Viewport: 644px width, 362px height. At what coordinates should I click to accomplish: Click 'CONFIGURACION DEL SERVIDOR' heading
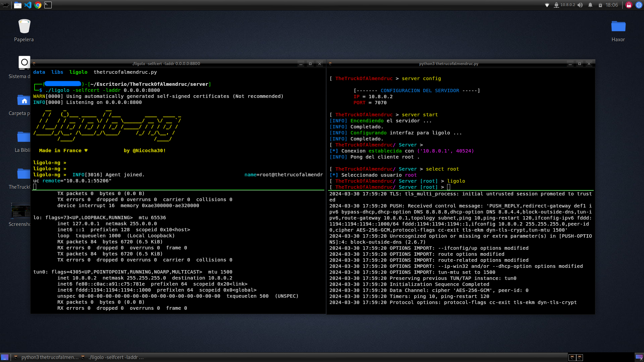420,90
